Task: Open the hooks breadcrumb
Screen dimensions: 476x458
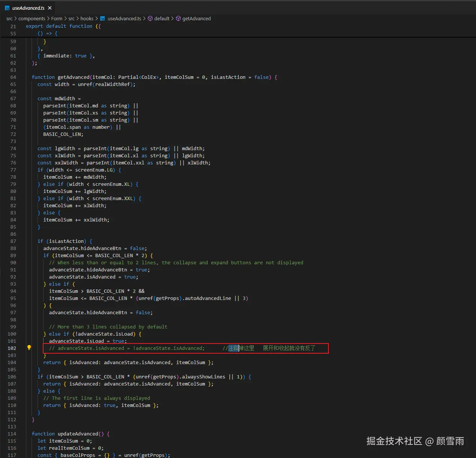Action: 87,18
